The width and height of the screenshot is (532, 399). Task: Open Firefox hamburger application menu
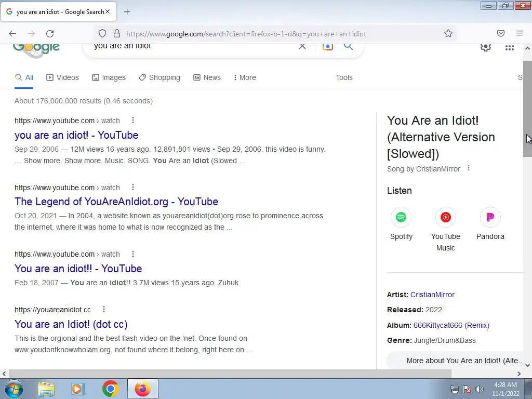(x=520, y=33)
